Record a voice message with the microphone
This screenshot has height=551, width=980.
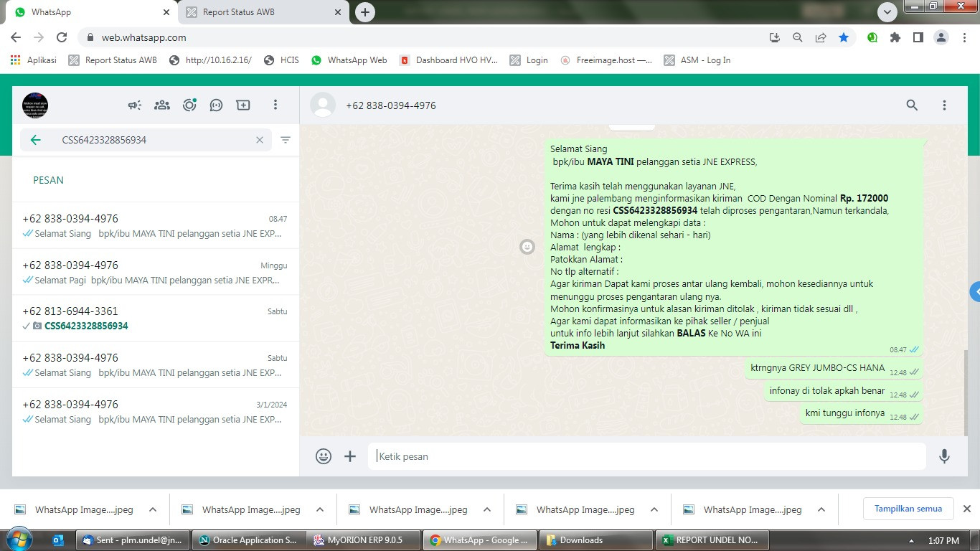[x=944, y=456]
